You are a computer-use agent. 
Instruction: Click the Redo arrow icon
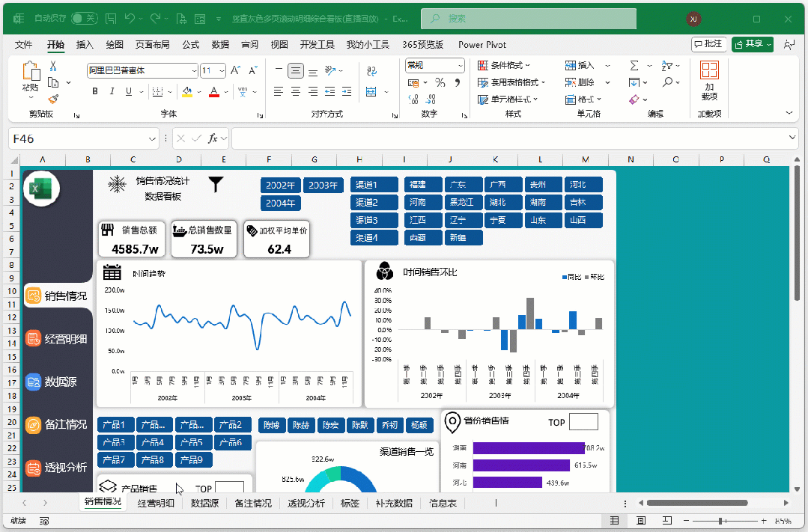click(155, 19)
